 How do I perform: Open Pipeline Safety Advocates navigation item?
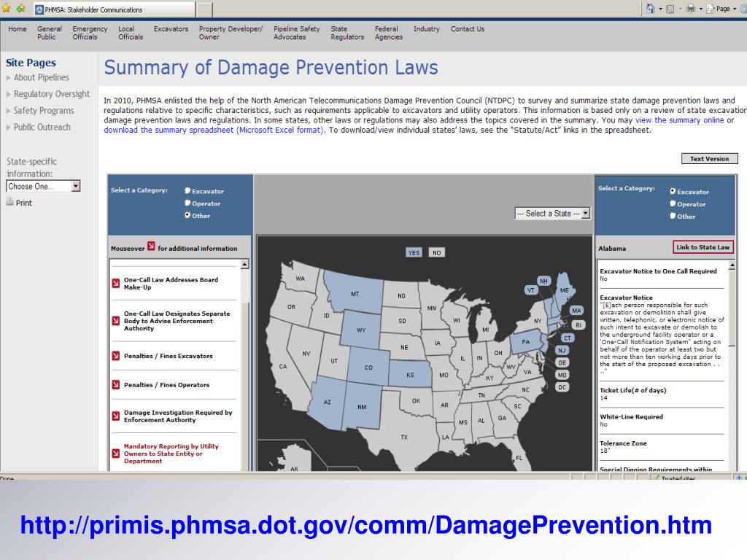point(296,33)
